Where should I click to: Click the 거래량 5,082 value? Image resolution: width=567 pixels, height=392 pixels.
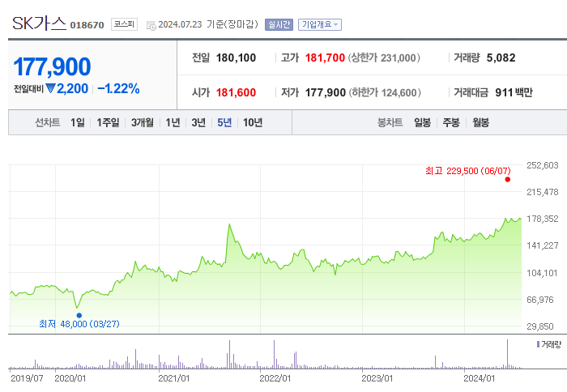[x=501, y=58]
